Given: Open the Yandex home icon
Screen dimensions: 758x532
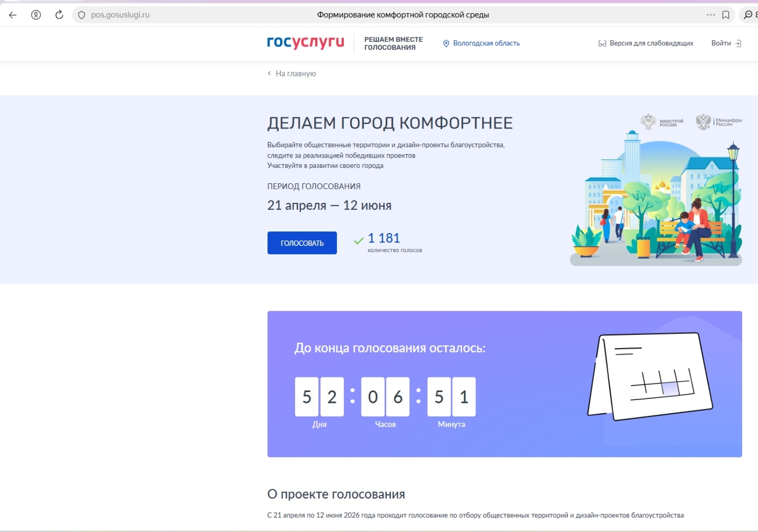Looking at the screenshot, I should pos(36,15).
